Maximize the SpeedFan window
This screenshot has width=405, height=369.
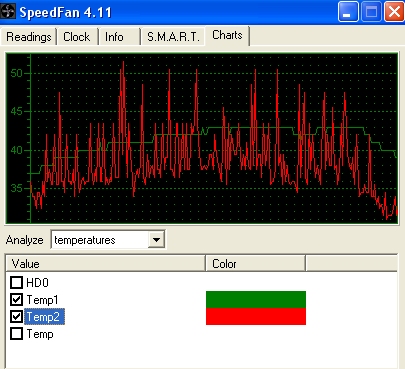click(x=371, y=12)
